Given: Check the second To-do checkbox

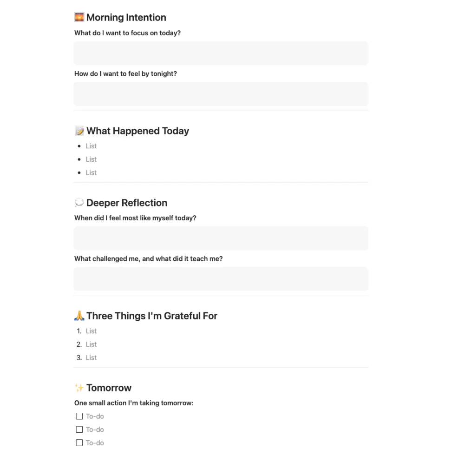Looking at the screenshot, I should 79,429.
